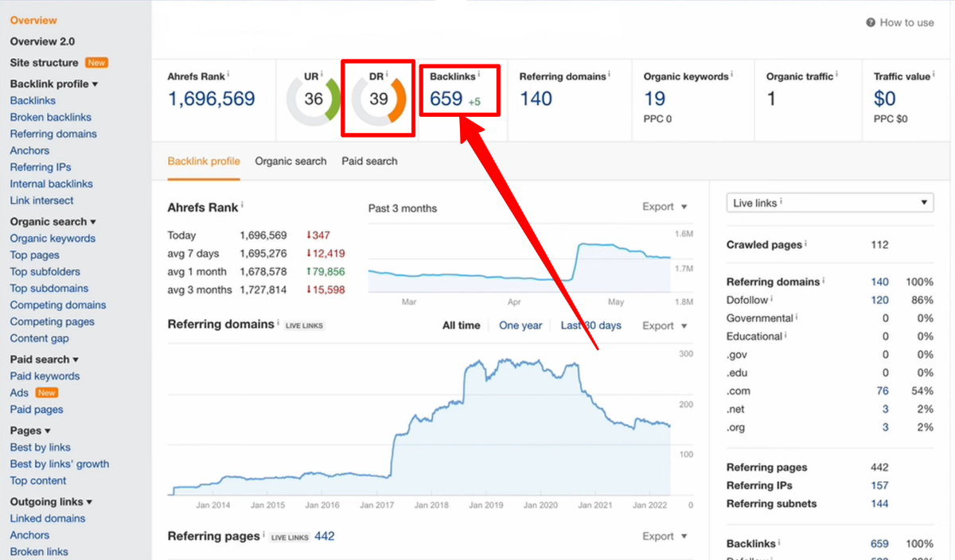Open Best by links' growth in sidebar
This screenshot has width=955, height=560.
pyautogui.click(x=60, y=465)
